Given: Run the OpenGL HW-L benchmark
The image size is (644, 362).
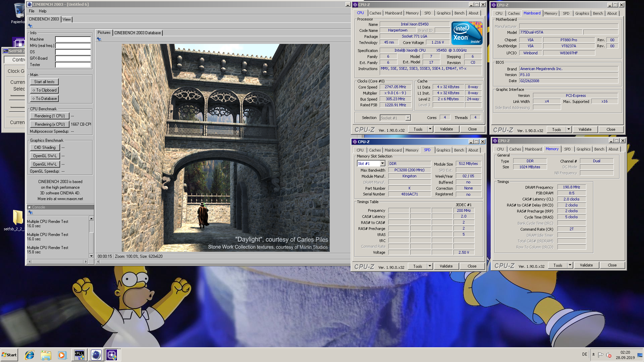Looking at the screenshot, I should (x=45, y=164).
